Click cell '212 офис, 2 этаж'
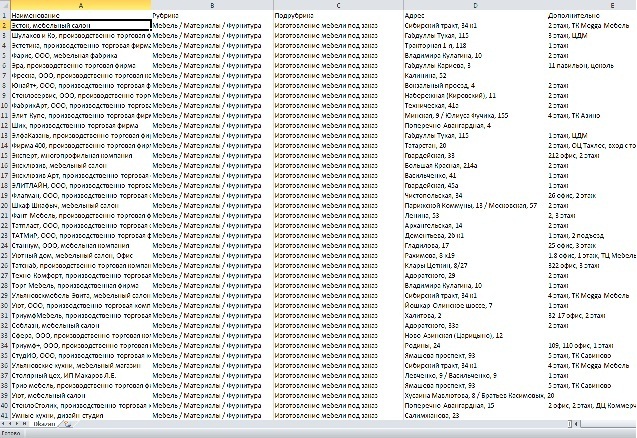This screenshot has height=438, width=637. click(x=592, y=155)
